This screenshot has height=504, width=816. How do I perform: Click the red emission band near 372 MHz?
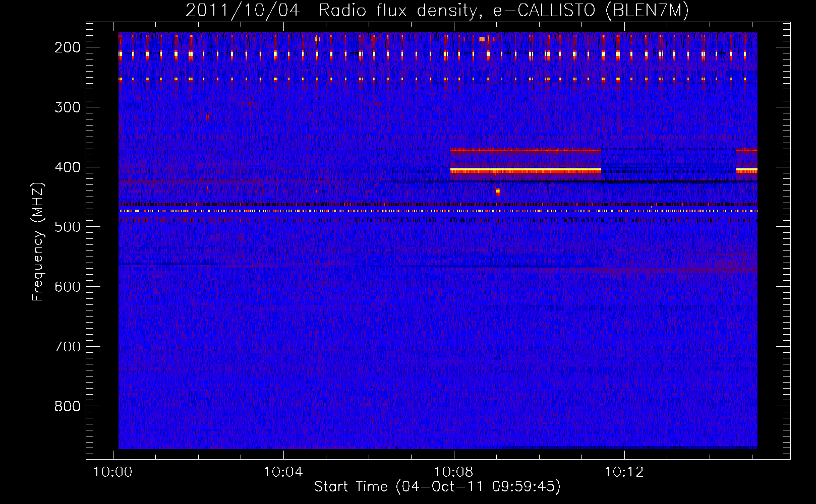tap(526, 150)
